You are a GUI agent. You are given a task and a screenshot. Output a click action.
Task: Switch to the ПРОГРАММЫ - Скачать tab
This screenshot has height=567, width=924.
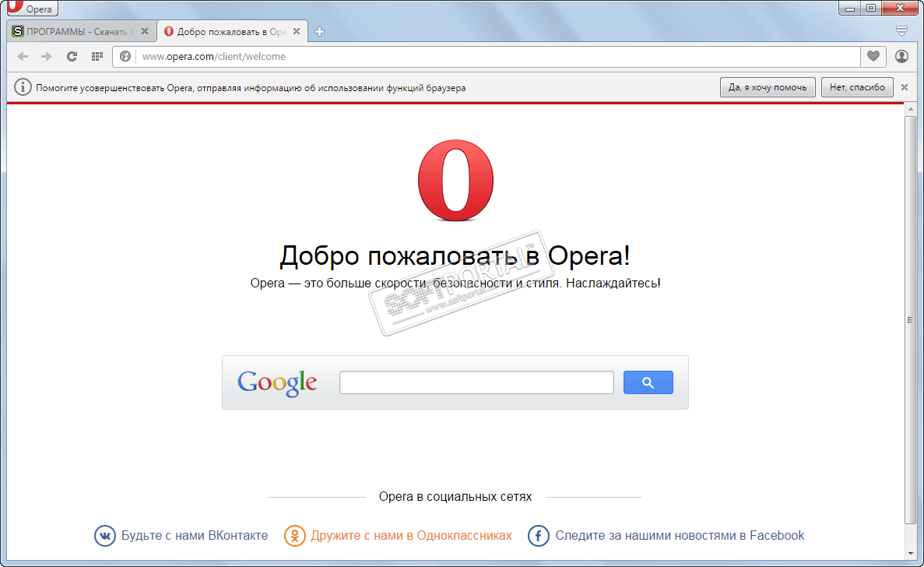81,32
